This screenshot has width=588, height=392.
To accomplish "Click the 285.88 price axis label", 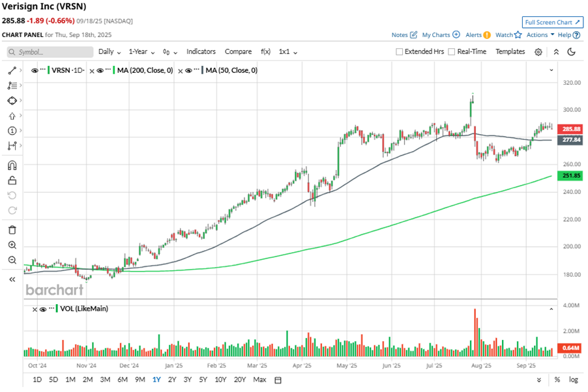I will click(x=570, y=129).
